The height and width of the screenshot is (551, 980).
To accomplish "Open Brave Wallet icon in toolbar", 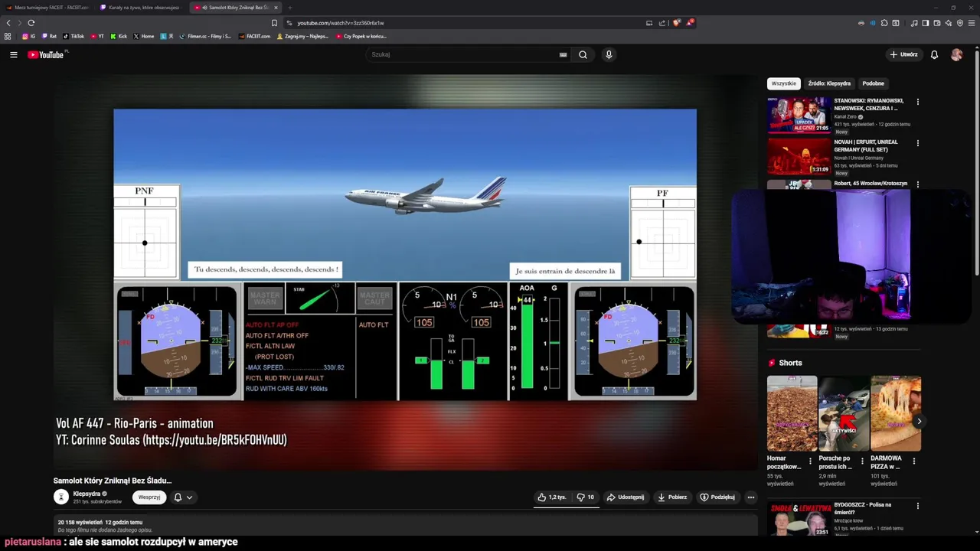I will [x=937, y=23].
